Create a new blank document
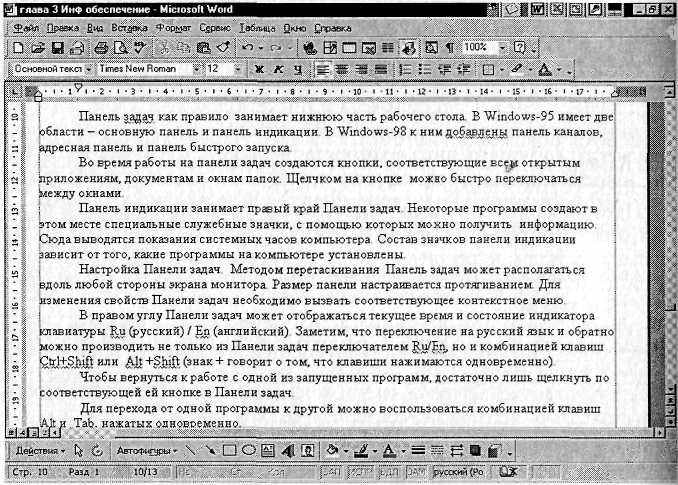This screenshot has width=678, height=485. (x=18, y=48)
